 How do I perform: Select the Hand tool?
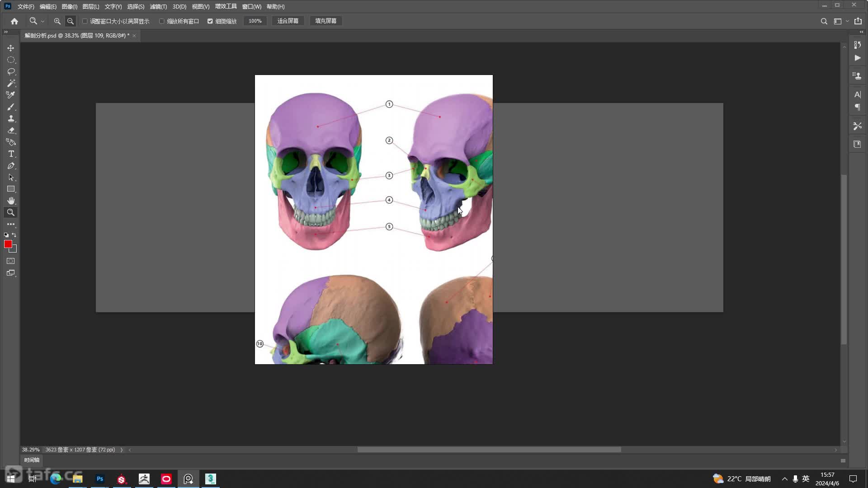coord(11,201)
